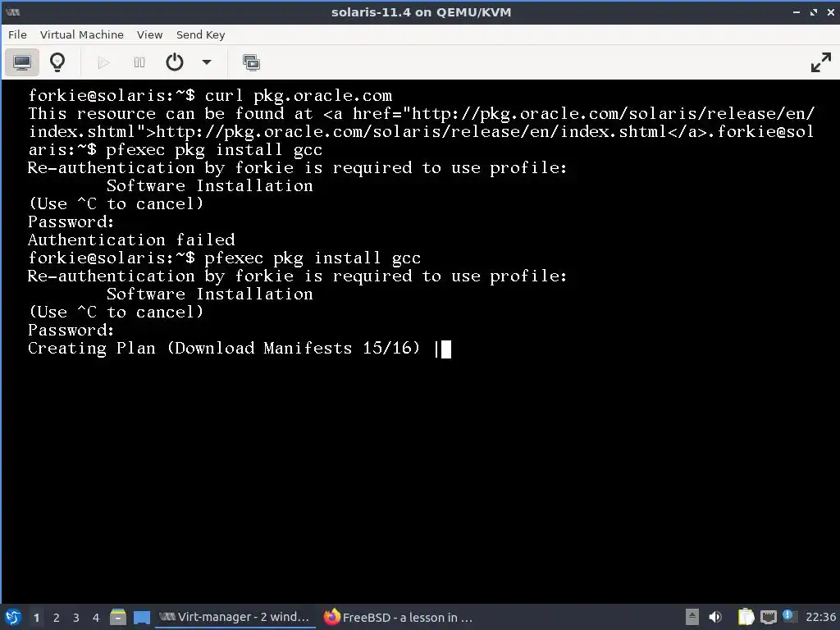This screenshot has height=630, width=840.
Task: Open the removable media tray icon
Action: pos(692,617)
